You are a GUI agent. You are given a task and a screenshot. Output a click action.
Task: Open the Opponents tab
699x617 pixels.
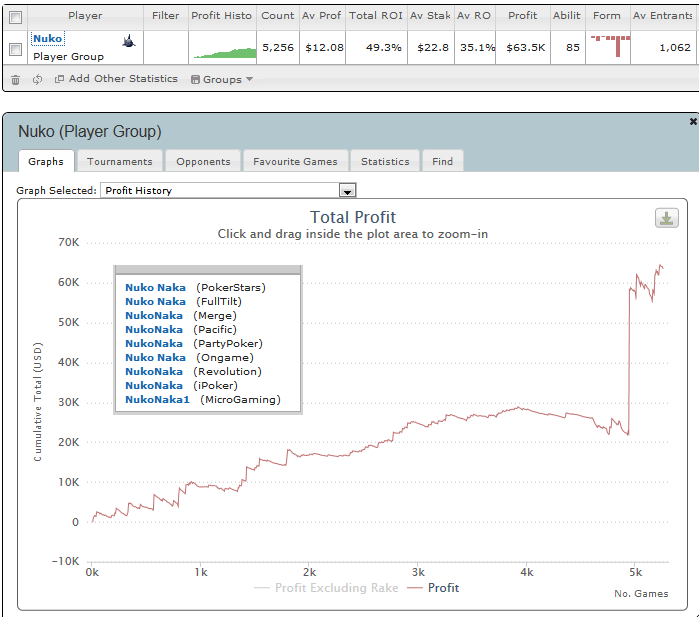point(203,161)
